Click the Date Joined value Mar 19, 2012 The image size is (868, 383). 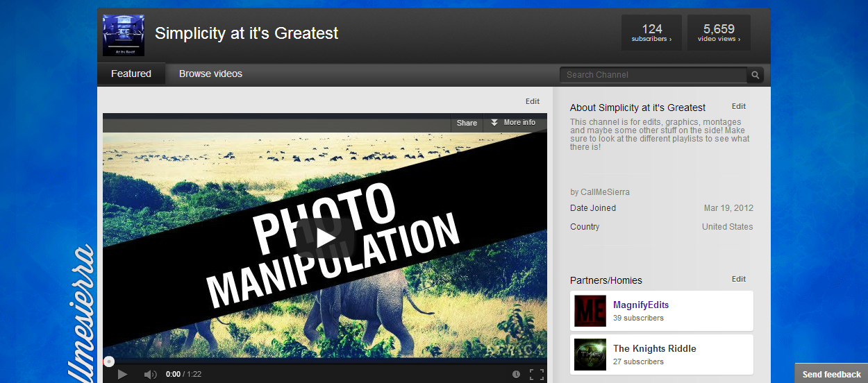click(728, 208)
